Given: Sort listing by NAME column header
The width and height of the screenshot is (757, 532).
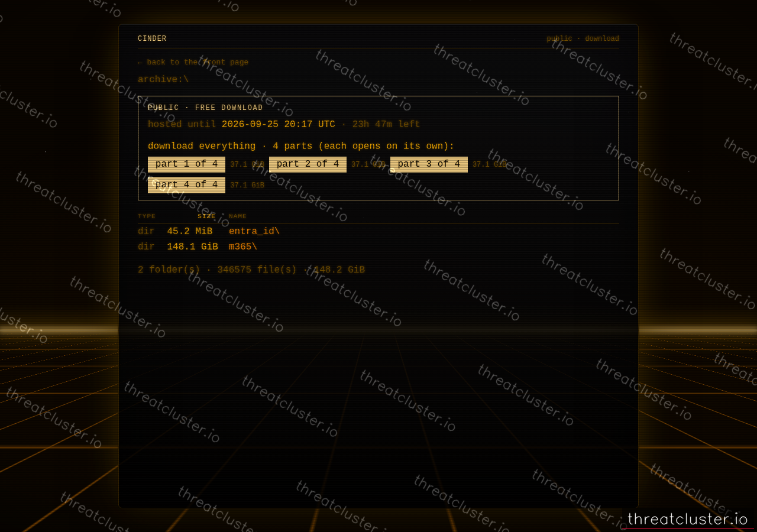Looking at the screenshot, I should coord(238,216).
